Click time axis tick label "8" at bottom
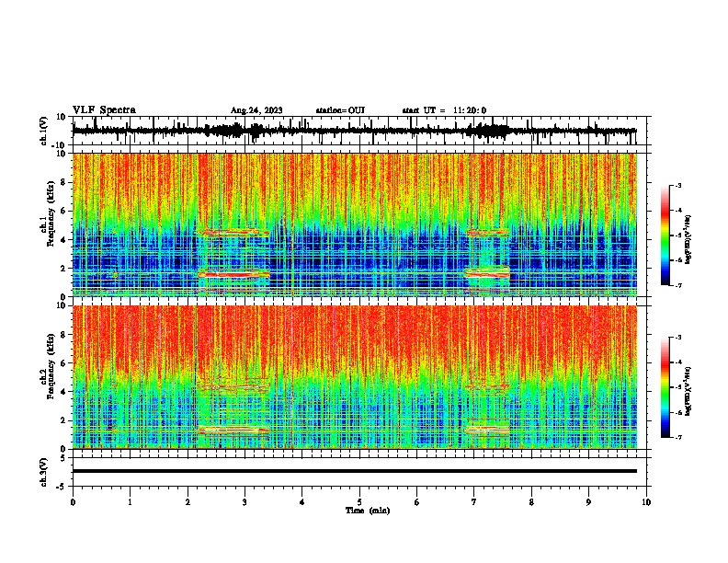 (x=531, y=502)
